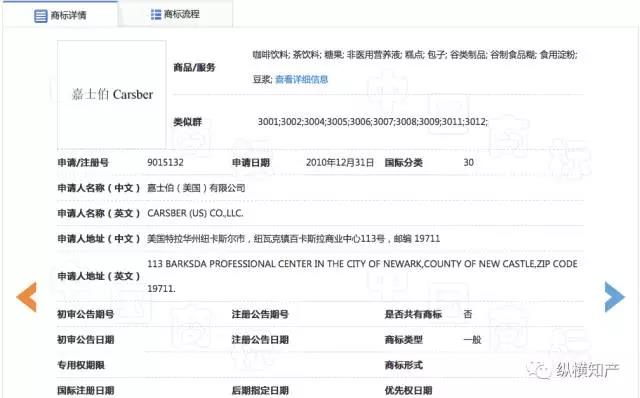Go to next trademark with blue arrow
The width and height of the screenshot is (640, 398).
(x=614, y=297)
